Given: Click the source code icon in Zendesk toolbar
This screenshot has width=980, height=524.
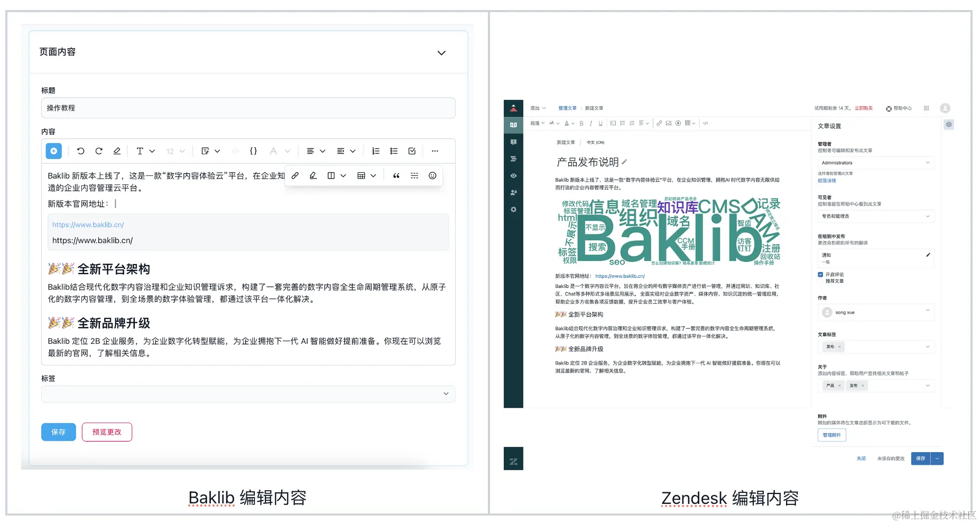Looking at the screenshot, I should click(706, 124).
